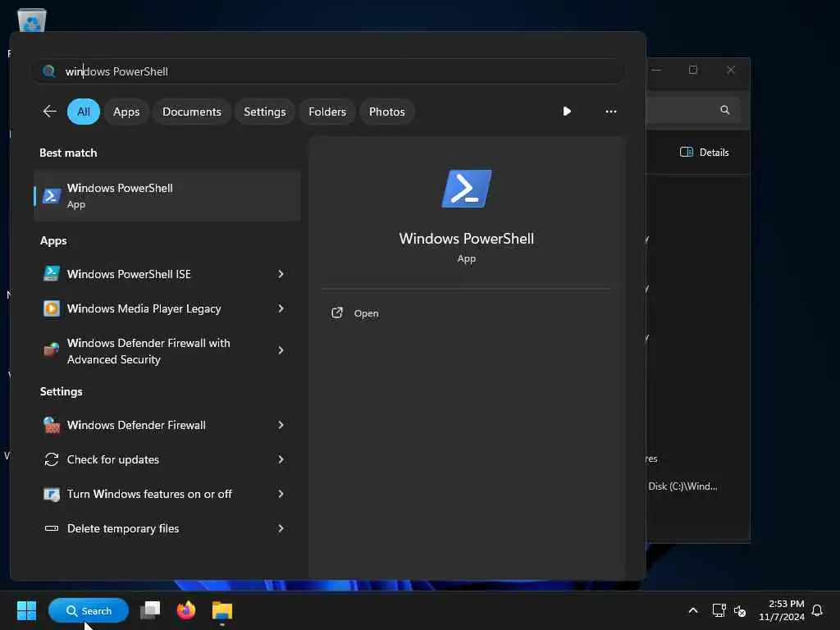This screenshot has width=840, height=630.
Task: Expand Turn Windows features chevron
Action: [x=281, y=494]
